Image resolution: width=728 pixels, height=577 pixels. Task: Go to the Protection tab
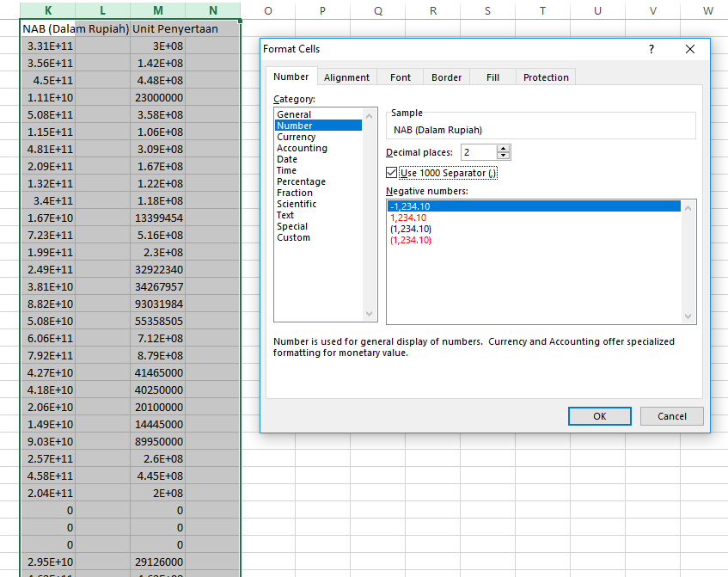tap(546, 77)
